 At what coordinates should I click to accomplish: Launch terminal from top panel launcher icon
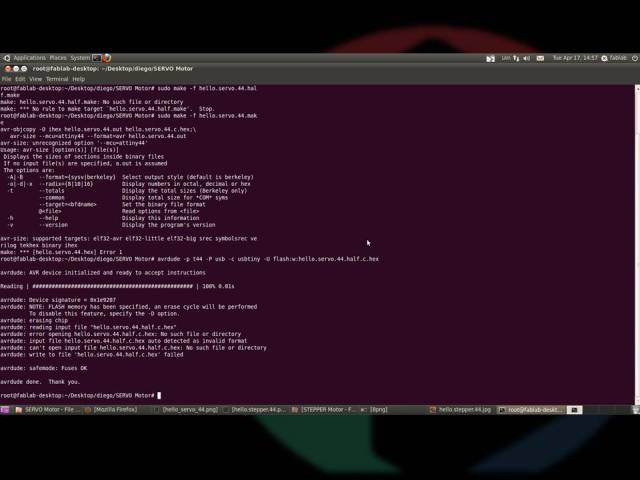coord(96,58)
